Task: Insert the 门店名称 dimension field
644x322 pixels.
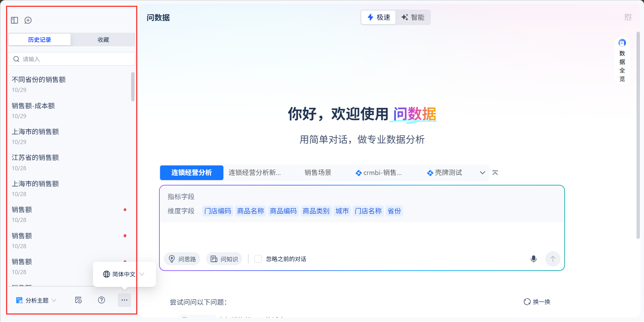Action: pos(368,211)
